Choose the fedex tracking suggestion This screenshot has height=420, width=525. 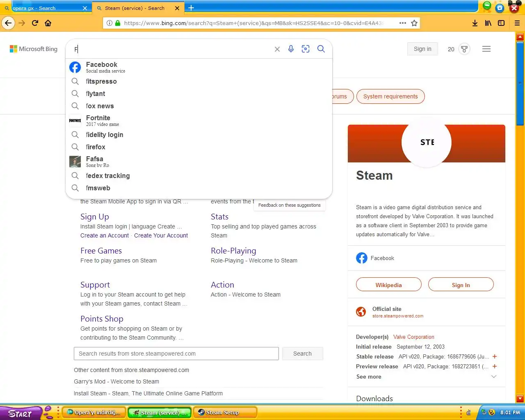199,176
